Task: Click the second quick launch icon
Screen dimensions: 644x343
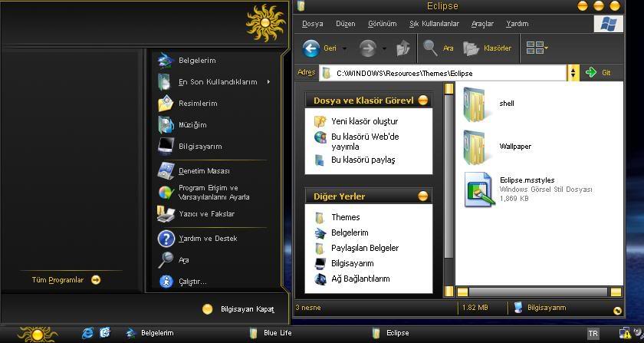Action: pyautogui.click(x=105, y=332)
